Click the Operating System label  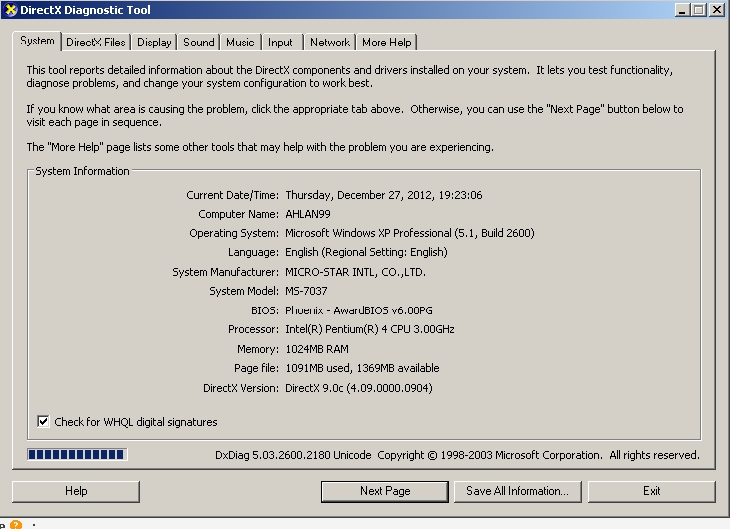pos(234,233)
